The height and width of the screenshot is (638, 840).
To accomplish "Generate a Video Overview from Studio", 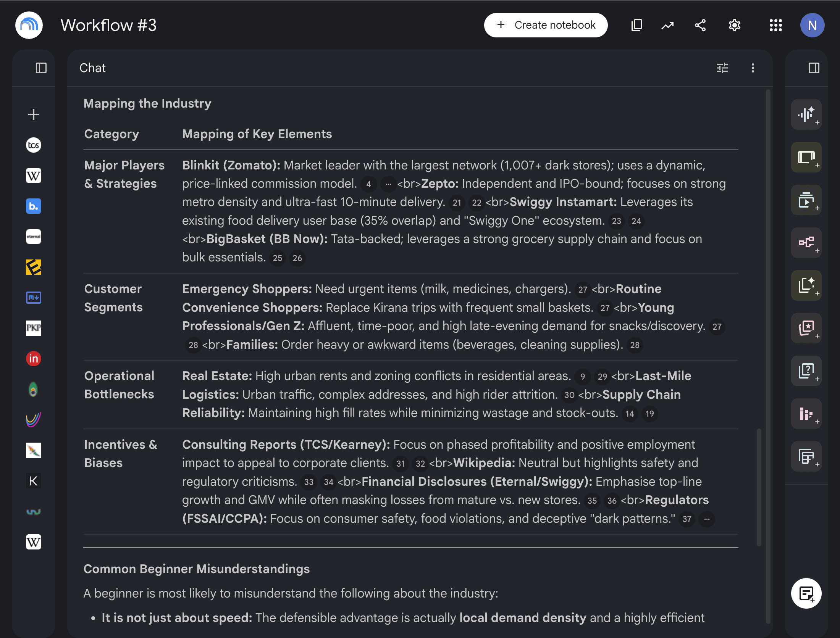I will (806, 200).
